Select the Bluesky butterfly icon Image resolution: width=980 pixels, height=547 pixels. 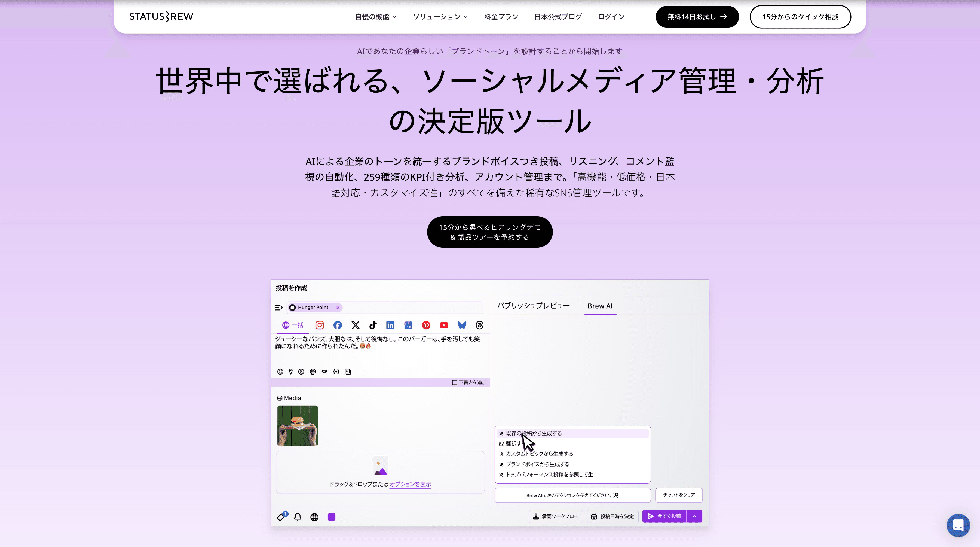coord(461,325)
